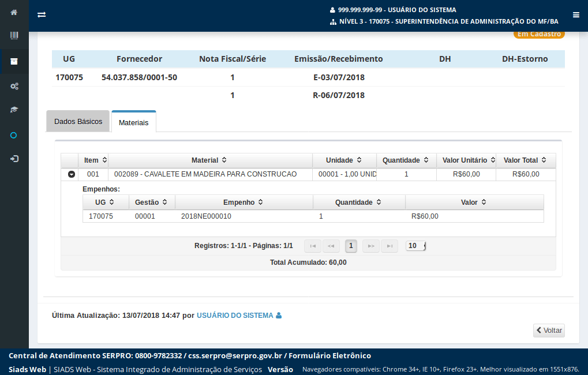This screenshot has height=375, width=588.
Task: Click the emission date E-03/07/2018
Action: tap(339, 78)
